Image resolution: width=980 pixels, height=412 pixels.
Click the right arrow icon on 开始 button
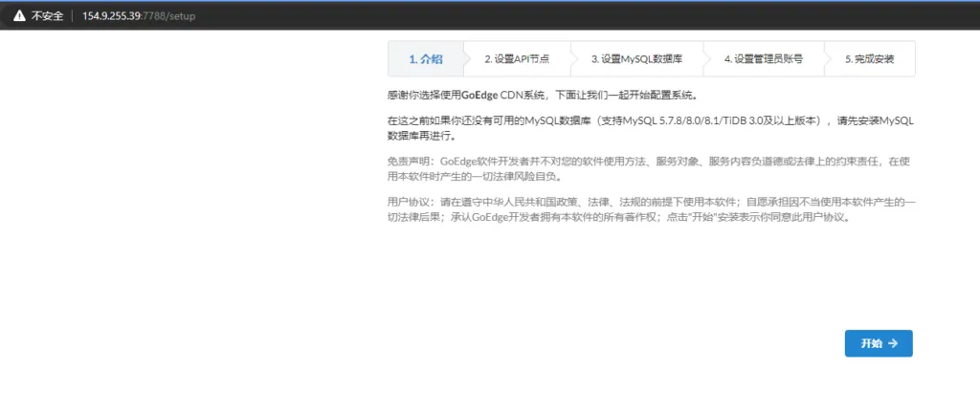click(x=893, y=344)
